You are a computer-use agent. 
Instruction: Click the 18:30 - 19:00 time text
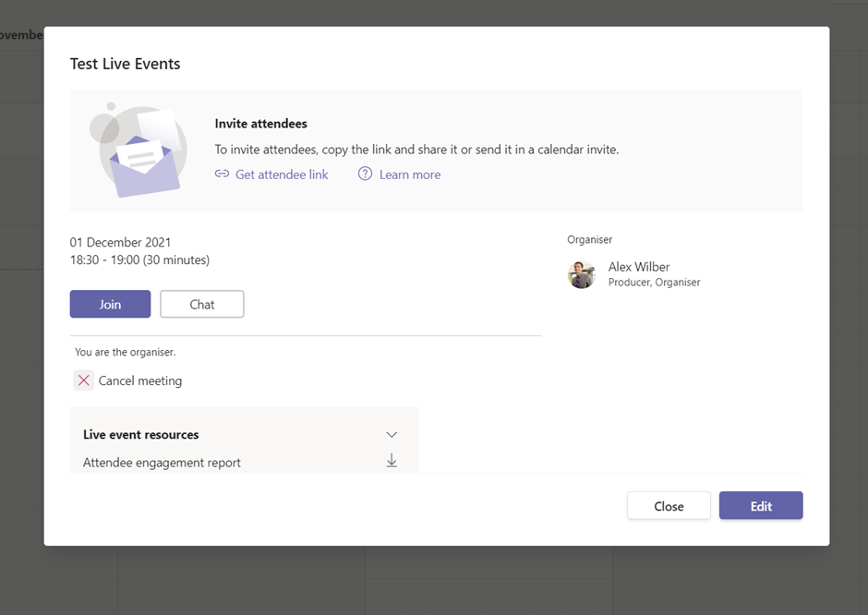139,260
